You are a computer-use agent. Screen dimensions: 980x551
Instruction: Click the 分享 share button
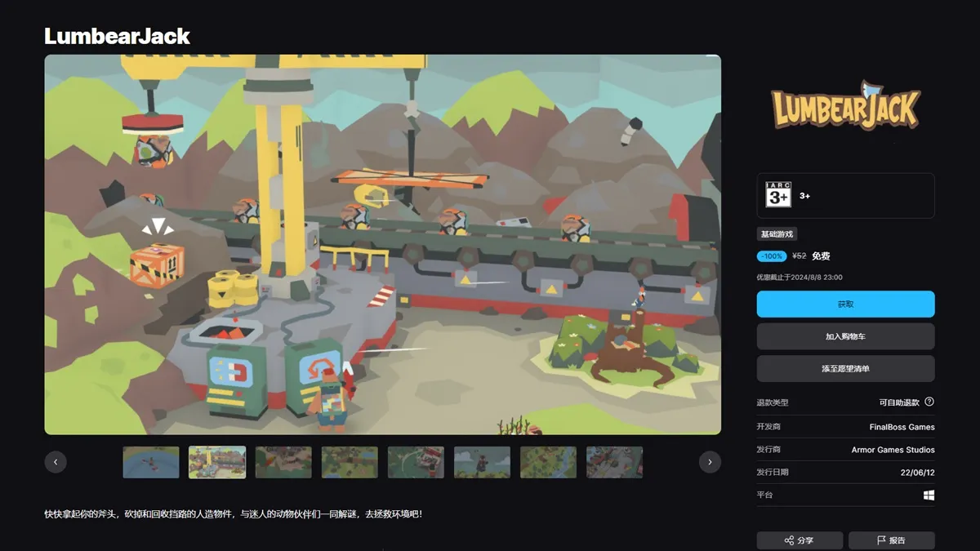[800, 540]
